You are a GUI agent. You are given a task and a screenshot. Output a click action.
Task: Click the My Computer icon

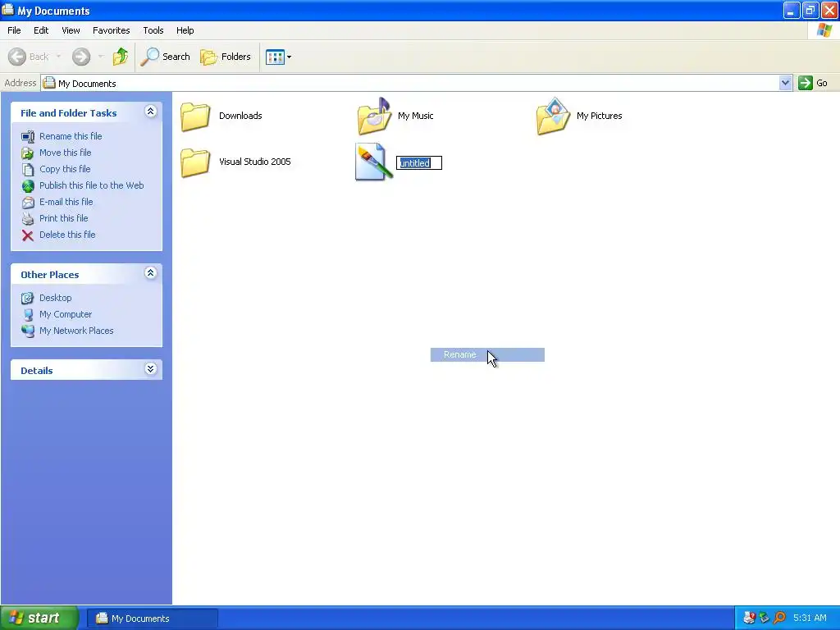(28, 315)
